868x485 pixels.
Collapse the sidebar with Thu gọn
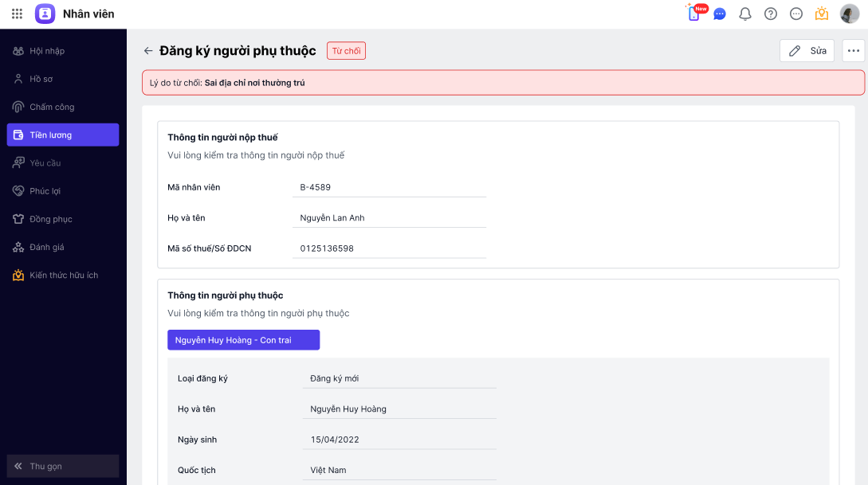tap(63, 466)
